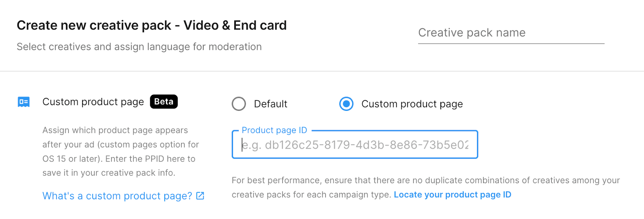Focus the Creative pack name field
This screenshot has width=644, height=219.
[x=511, y=33]
